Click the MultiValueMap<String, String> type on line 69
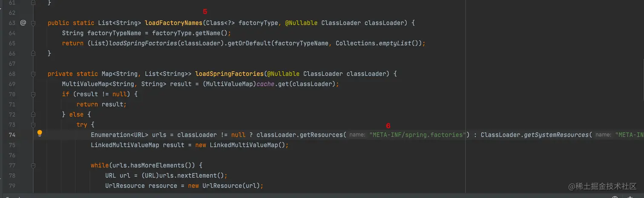This screenshot has height=198, width=644. click(x=114, y=84)
